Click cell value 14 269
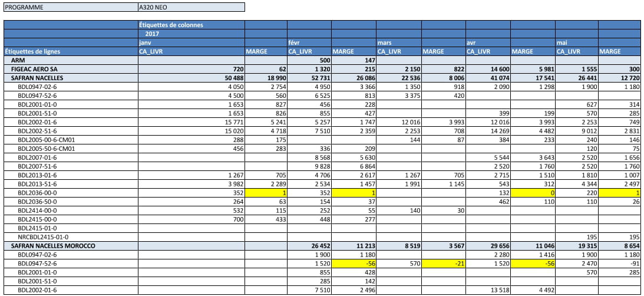This screenshot has width=644, height=296. (x=488, y=131)
